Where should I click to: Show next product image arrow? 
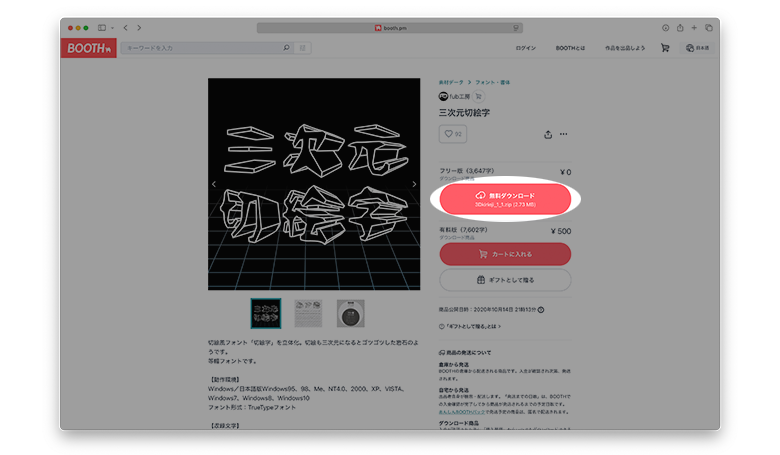click(x=414, y=184)
